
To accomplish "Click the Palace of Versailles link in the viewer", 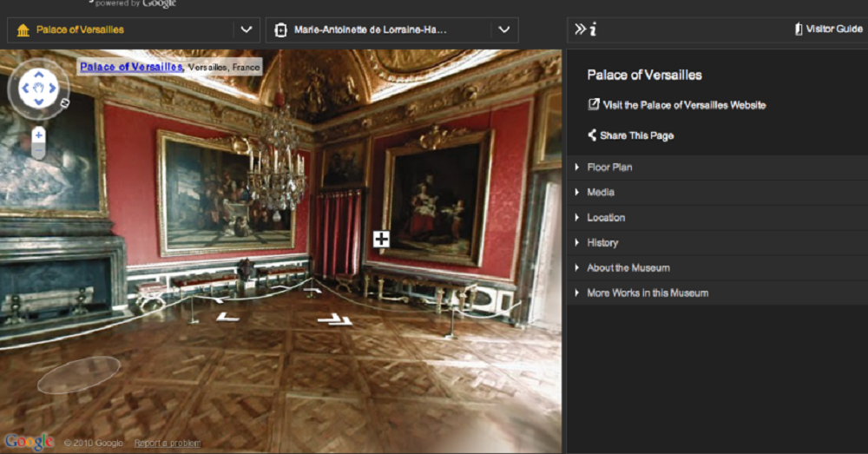I will pos(130,66).
